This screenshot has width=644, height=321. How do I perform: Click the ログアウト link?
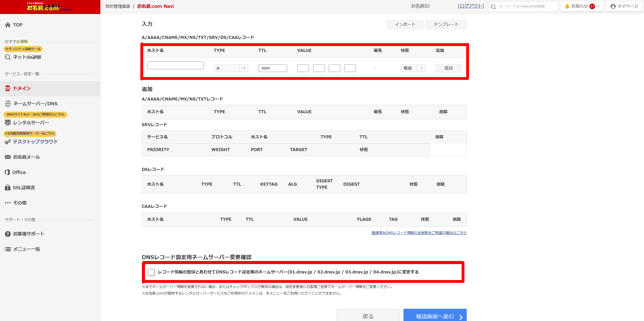click(x=471, y=6)
